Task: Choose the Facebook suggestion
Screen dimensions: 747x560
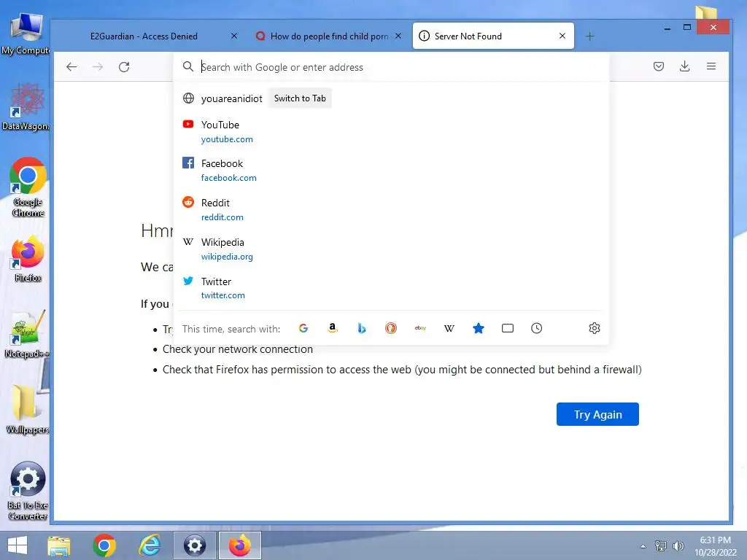Action: [391, 170]
